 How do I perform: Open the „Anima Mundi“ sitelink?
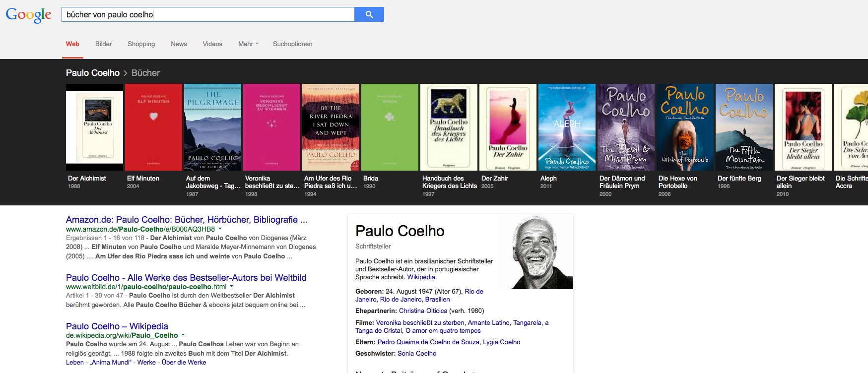110,363
